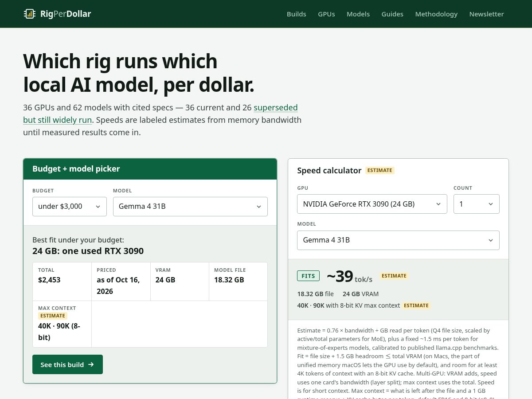Click the FITS status badge
The height and width of the screenshot is (399, 532).
pos(308,276)
